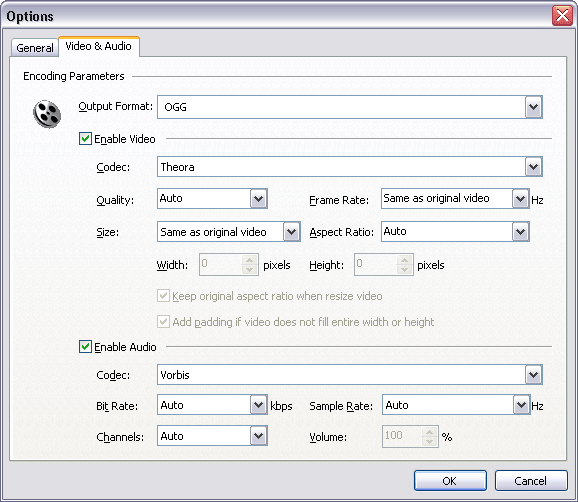This screenshot has width=578, height=502.
Task: Toggle the Enable Video checkbox
Action: (85, 139)
